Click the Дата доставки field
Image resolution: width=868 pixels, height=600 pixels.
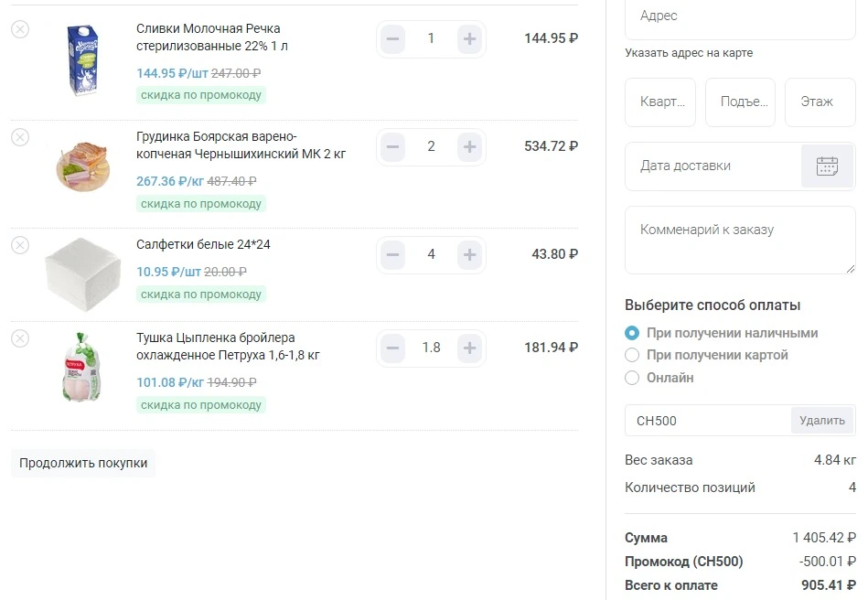click(713, 166)
